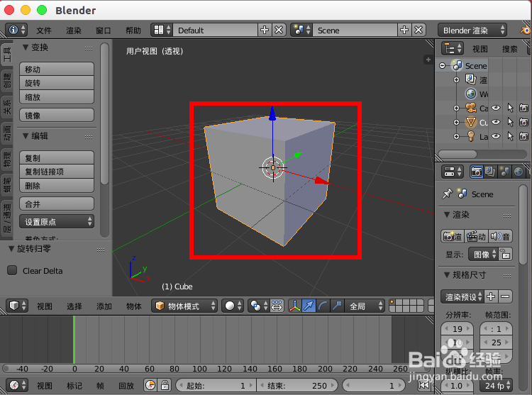Open the Render Layers properties tab
532x395 pixels.
click(490, 172)
